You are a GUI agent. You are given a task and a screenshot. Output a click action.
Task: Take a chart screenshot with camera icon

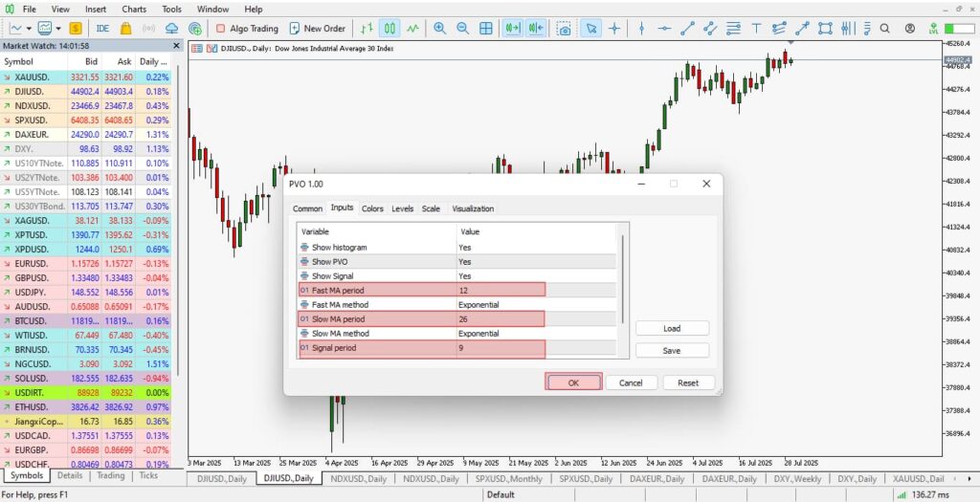tap(564, 29)
